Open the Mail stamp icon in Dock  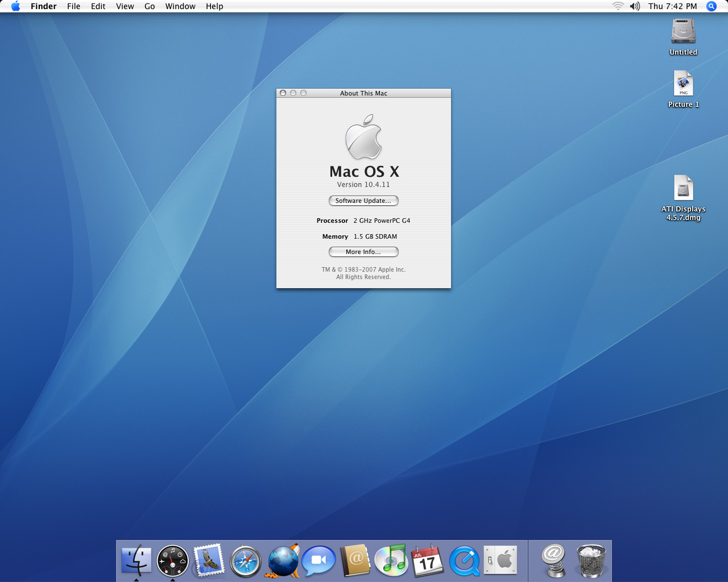point(209,560)
